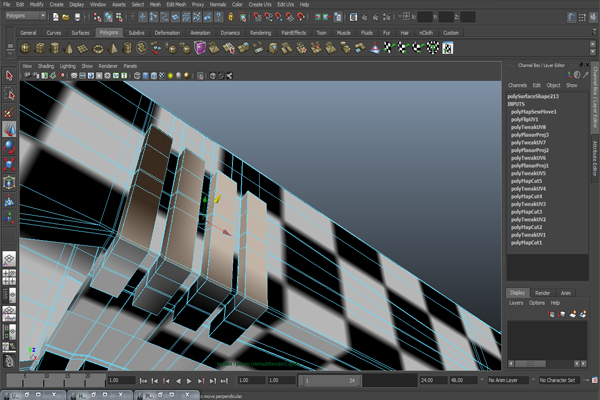Play animation forwards

click(x=189, y=381)
